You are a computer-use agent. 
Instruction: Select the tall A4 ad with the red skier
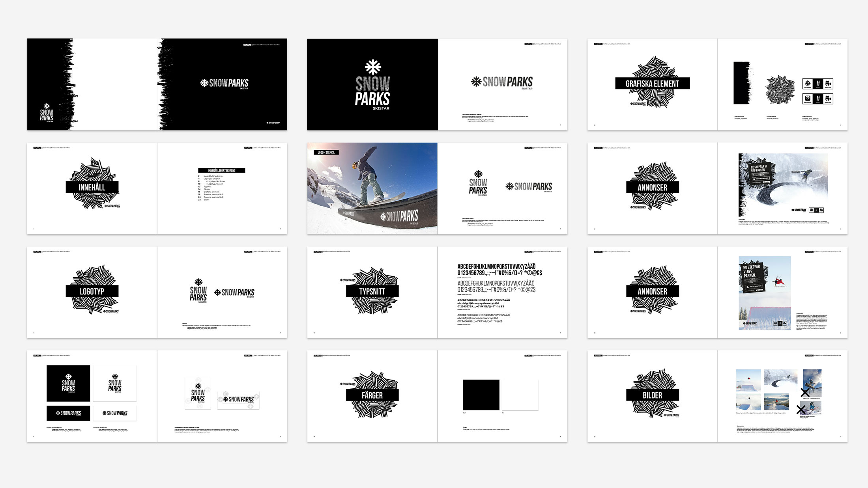[765, 293]
